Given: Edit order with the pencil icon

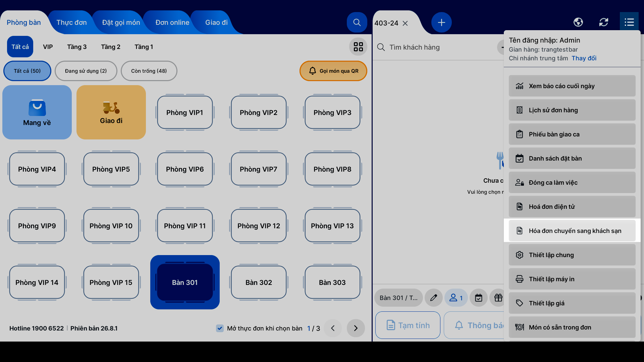Looking at the screenshot, I should pos(434,298).
